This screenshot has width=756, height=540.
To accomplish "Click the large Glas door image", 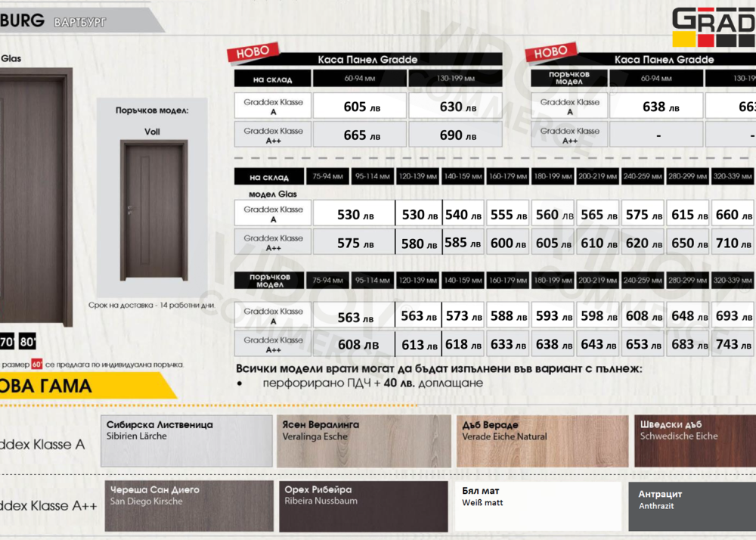I will 33,195.
